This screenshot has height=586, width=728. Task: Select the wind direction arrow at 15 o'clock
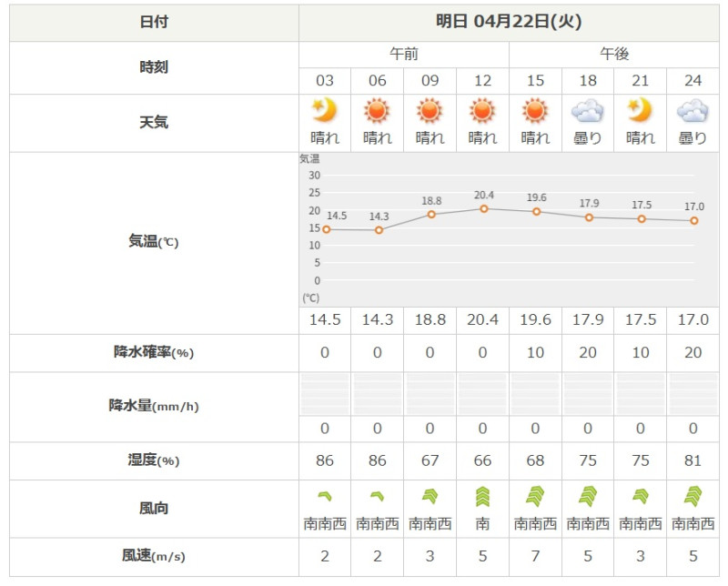(535, 496)
